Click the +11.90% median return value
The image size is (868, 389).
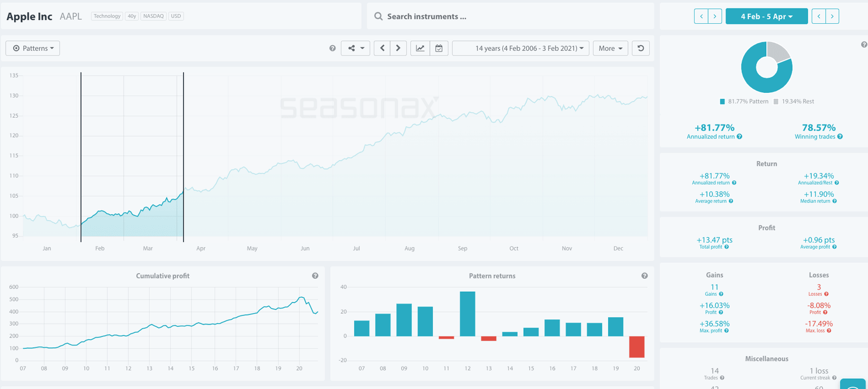(x=819, y=194)
